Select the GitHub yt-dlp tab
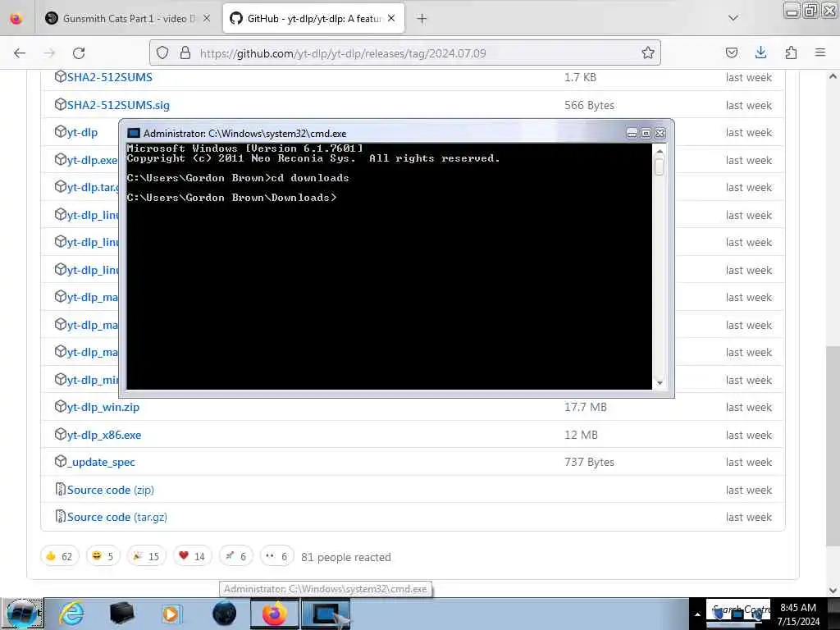 tap(313, 19)
